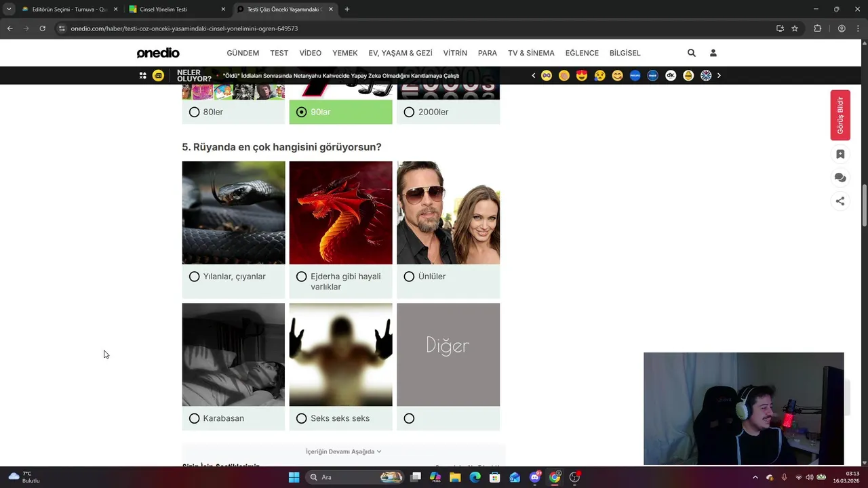This screenshot has height=488, width=868.
Task: Click the black snake image
Action: tap(233, 213)
